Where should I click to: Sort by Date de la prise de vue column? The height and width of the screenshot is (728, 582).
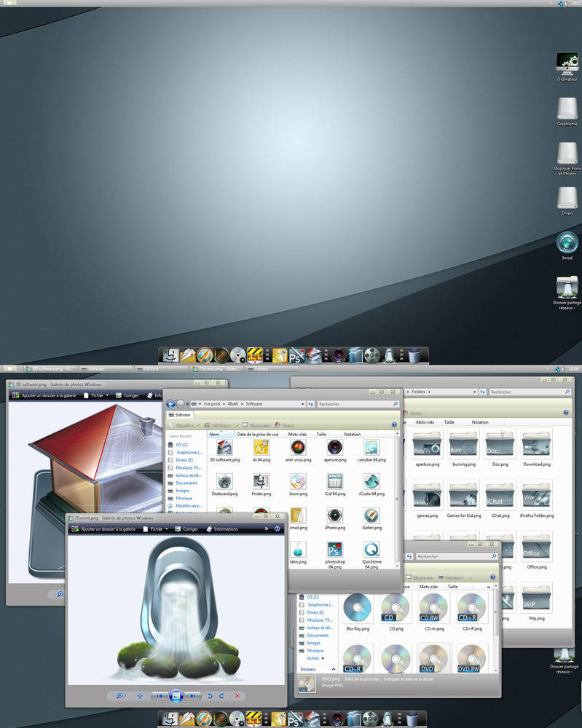pyautogui.click(x=260, y=434)
